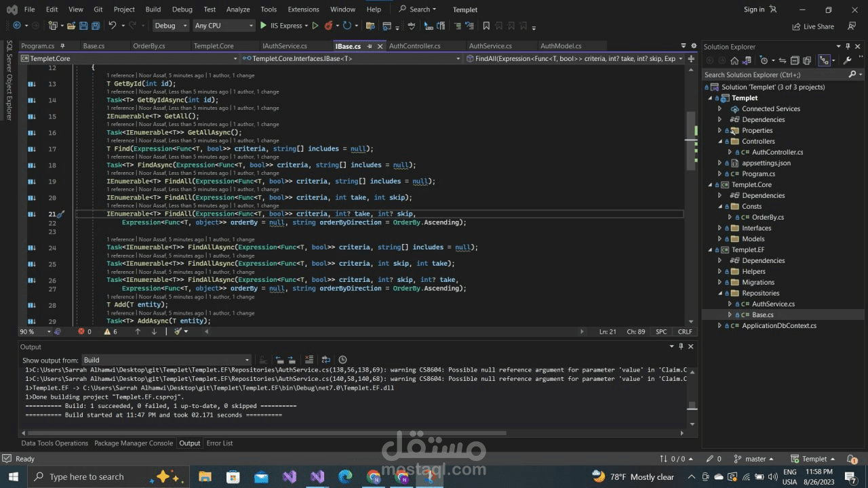Viewport: 868px width, 488px height.
Task: Click the Undo arrow icon
Action: point(113,26)
